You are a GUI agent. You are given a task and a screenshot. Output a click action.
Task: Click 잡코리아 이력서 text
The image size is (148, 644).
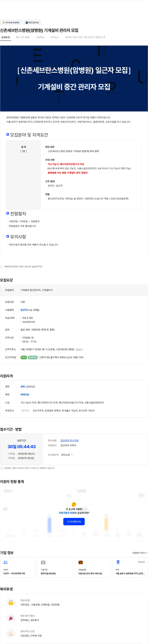click(x=68, y=446)
